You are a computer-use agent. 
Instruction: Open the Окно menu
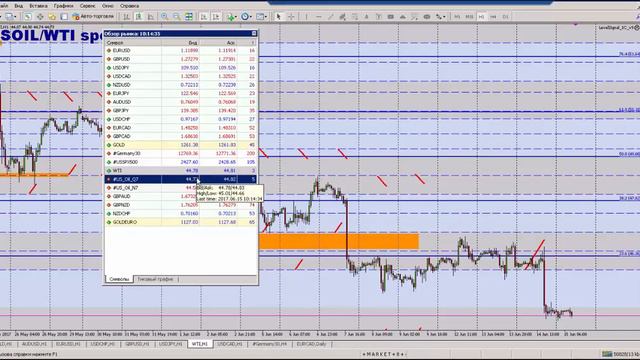108,6
